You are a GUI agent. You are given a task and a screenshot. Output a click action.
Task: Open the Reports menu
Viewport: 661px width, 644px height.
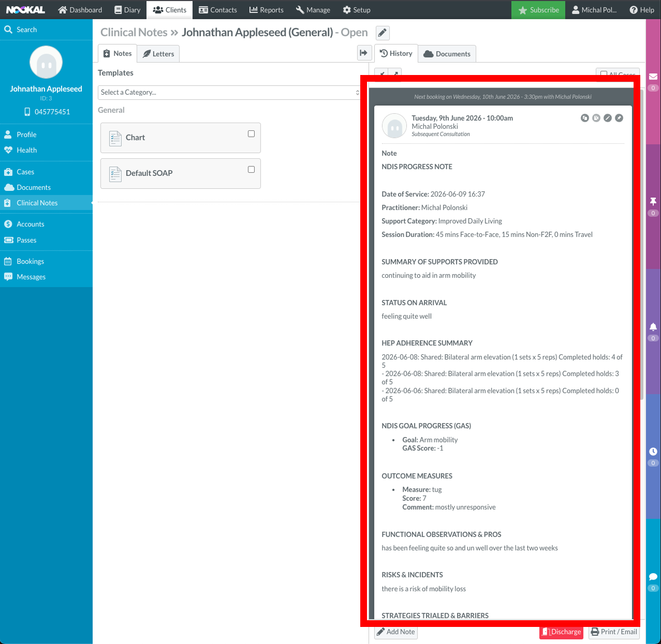[x=267, y=10]
